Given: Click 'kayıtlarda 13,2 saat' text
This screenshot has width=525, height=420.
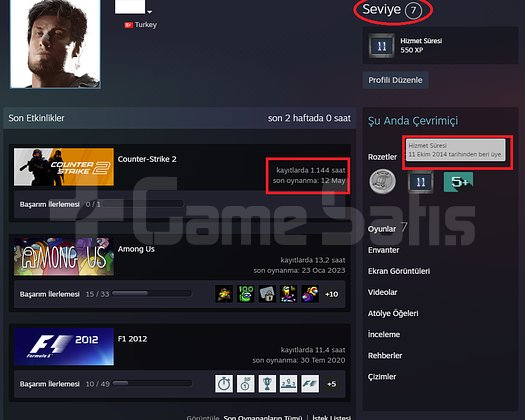Looking at the screenshot, I should (313, 260).
